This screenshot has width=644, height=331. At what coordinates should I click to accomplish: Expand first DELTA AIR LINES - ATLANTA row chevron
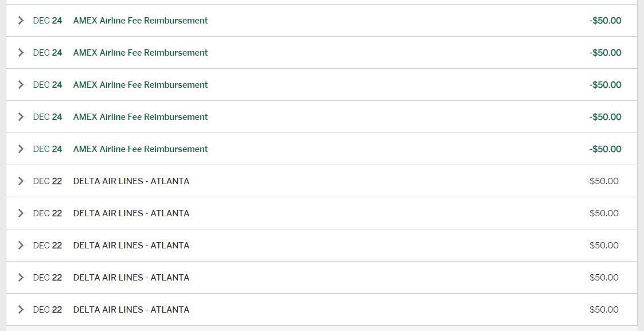(x=21, y=181)
